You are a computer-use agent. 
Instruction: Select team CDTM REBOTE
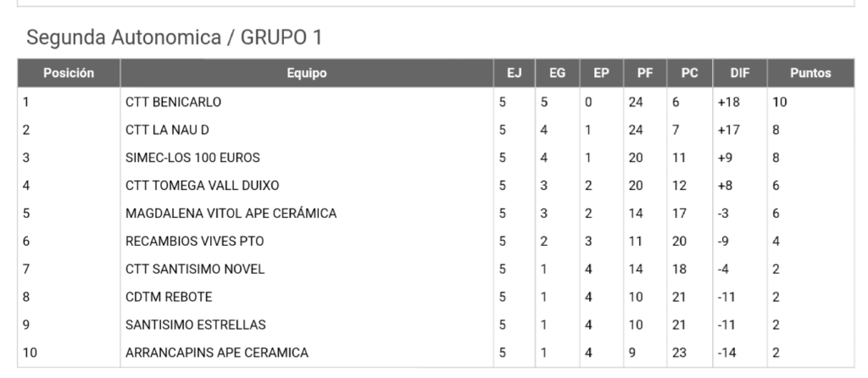coord(169,297)
